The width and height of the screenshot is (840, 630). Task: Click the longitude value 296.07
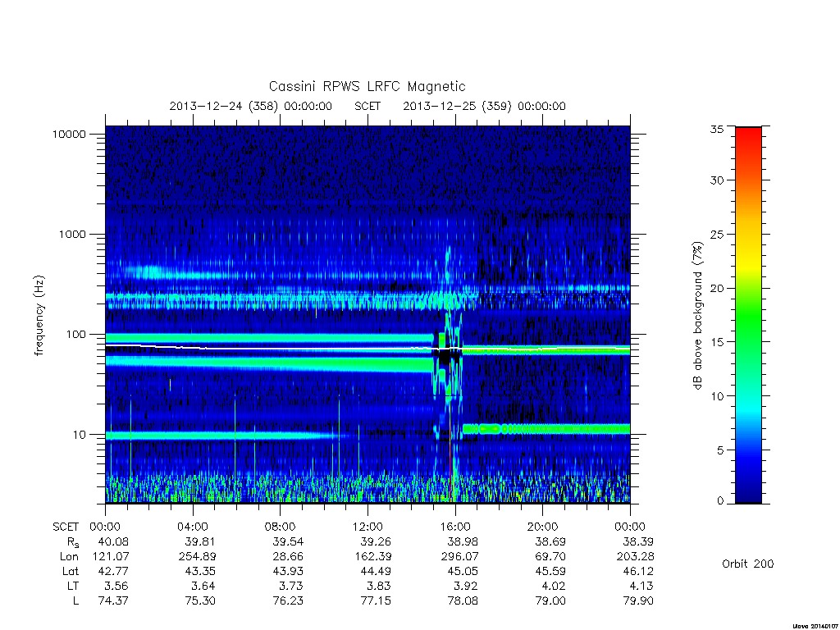point(459,557)
